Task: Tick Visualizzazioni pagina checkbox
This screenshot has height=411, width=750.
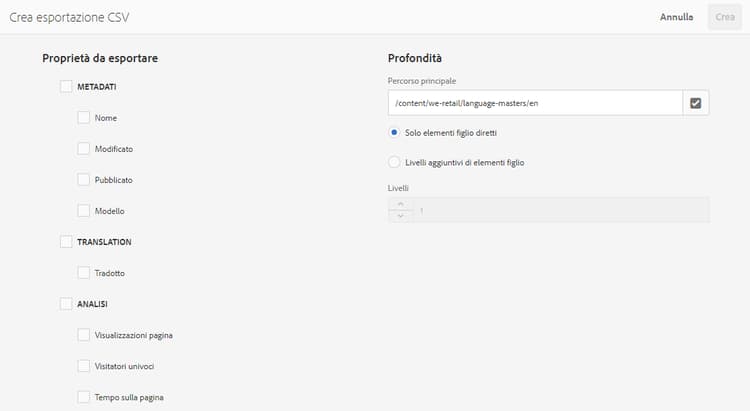Action: tap(84, 335)
